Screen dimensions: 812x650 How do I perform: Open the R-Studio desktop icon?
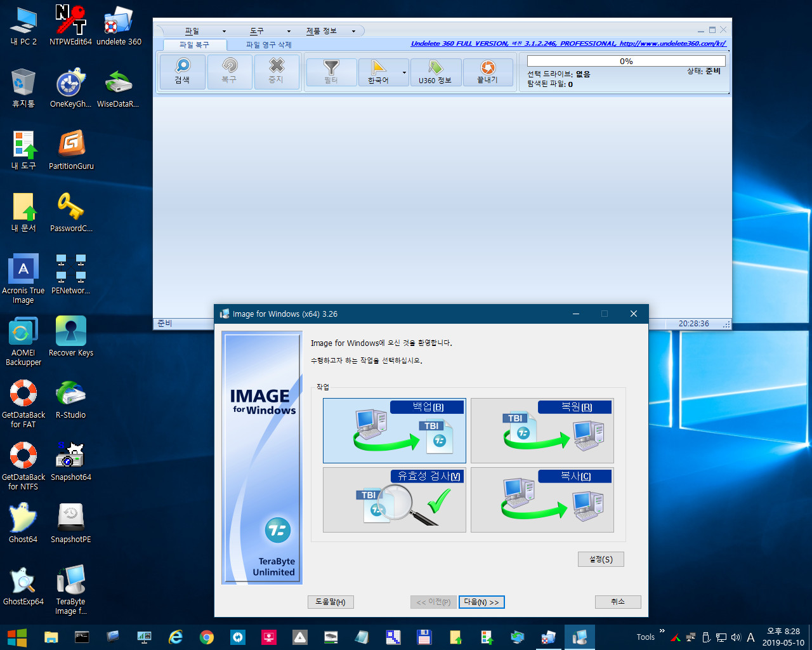(x=70, y=399)
